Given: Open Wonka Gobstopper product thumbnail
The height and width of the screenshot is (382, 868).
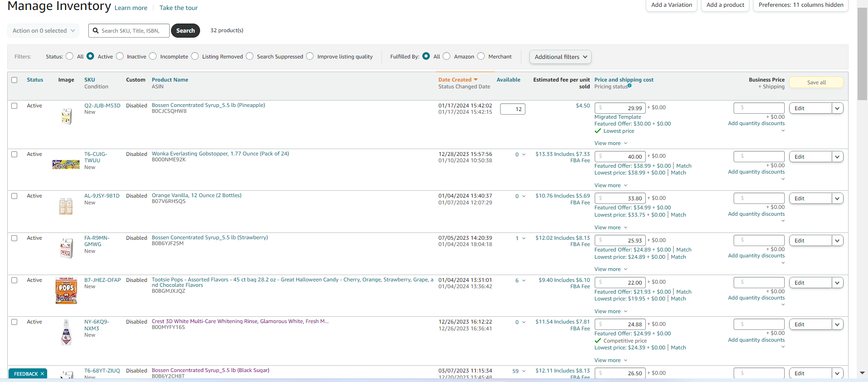Looking at the screenshot, I should click(x=66, y=164).
